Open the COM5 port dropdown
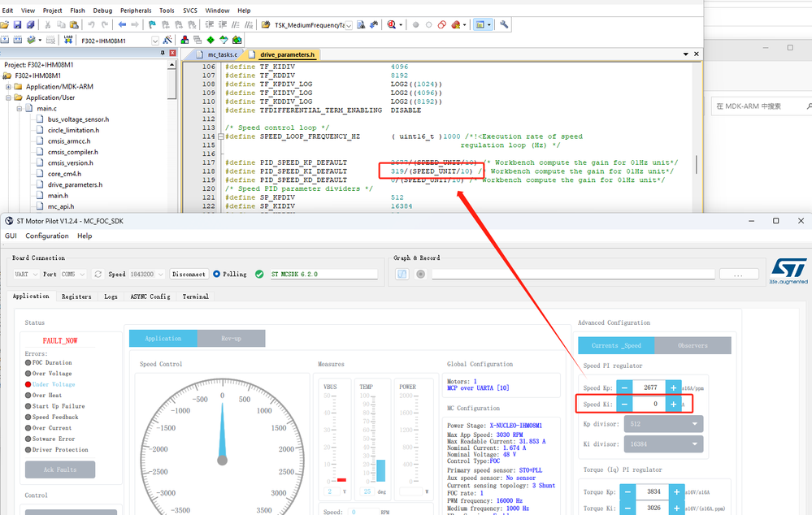812x515 pixels. click(73, 275)
